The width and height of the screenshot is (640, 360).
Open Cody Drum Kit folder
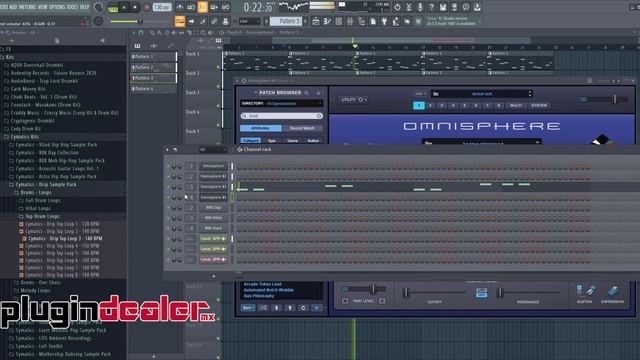(25, 129)
